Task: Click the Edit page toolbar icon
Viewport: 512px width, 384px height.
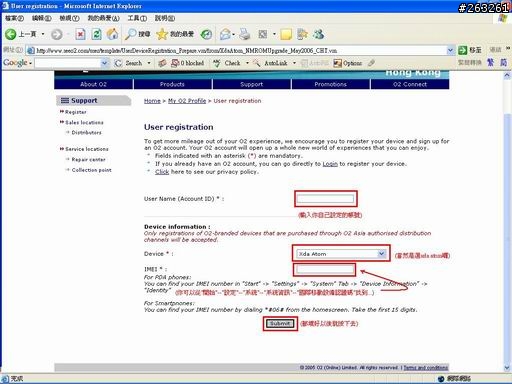Action: pos(263,34)
